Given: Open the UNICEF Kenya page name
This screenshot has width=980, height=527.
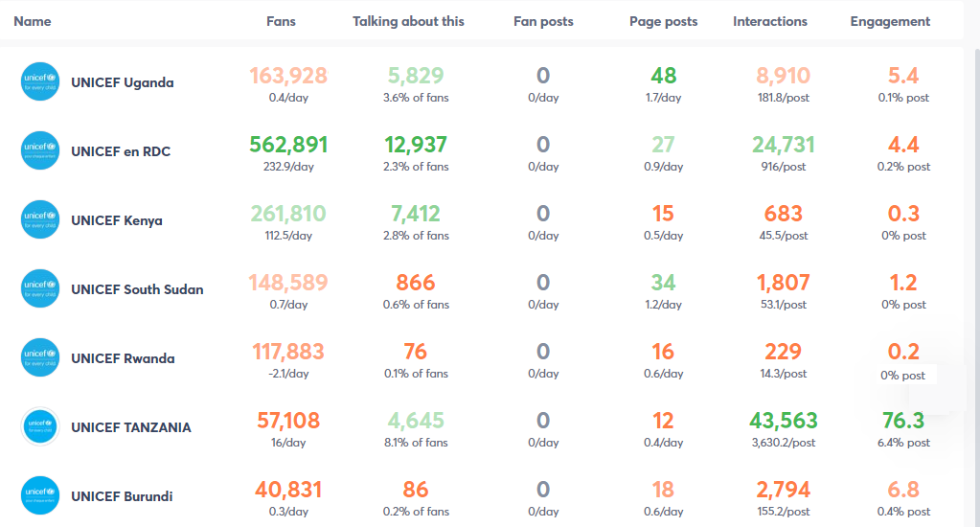Looking at the screenshot, I should [x=117, y=220].
